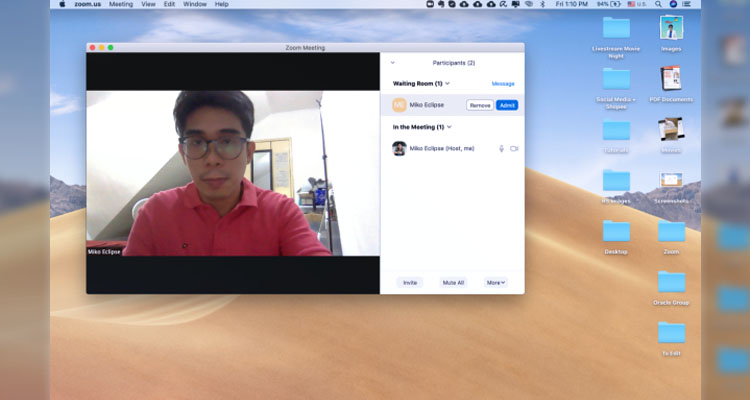This screenshot has width=750, height=400.
Task: Click the host's profile picture avatar
Action: 399,149
